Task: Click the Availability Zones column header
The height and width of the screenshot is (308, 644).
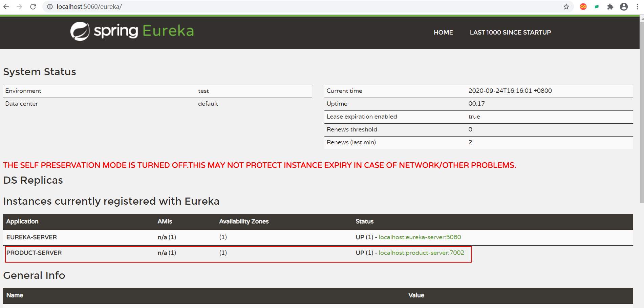Action: click(x=244, y=221)
